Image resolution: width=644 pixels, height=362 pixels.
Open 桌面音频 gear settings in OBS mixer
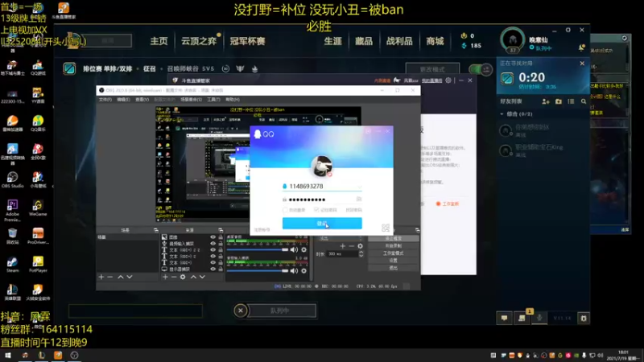[304, 249]
